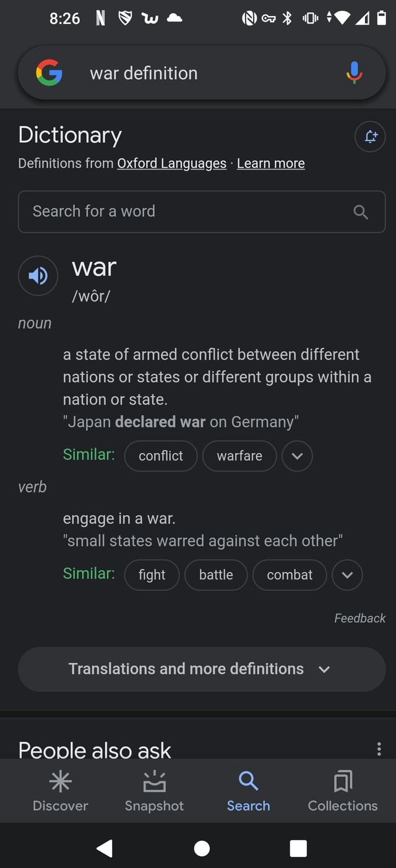Tap the Feedback label
The image size is (396, 868).
tap(360, 618)
